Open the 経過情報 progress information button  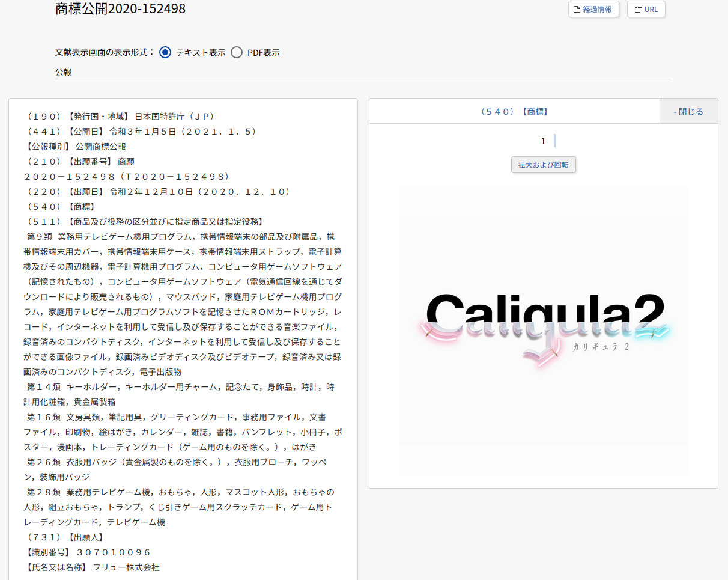[x=593, y=9]
